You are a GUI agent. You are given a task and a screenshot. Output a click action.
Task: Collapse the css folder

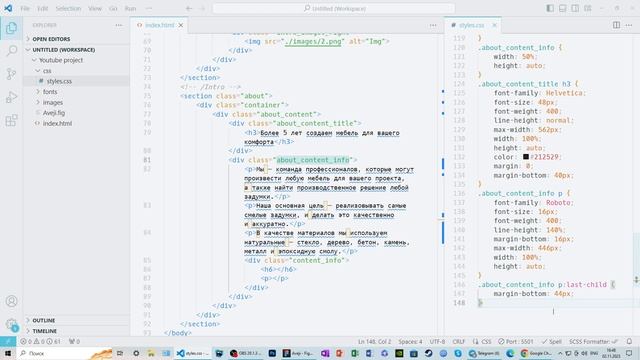pos(76,71)
